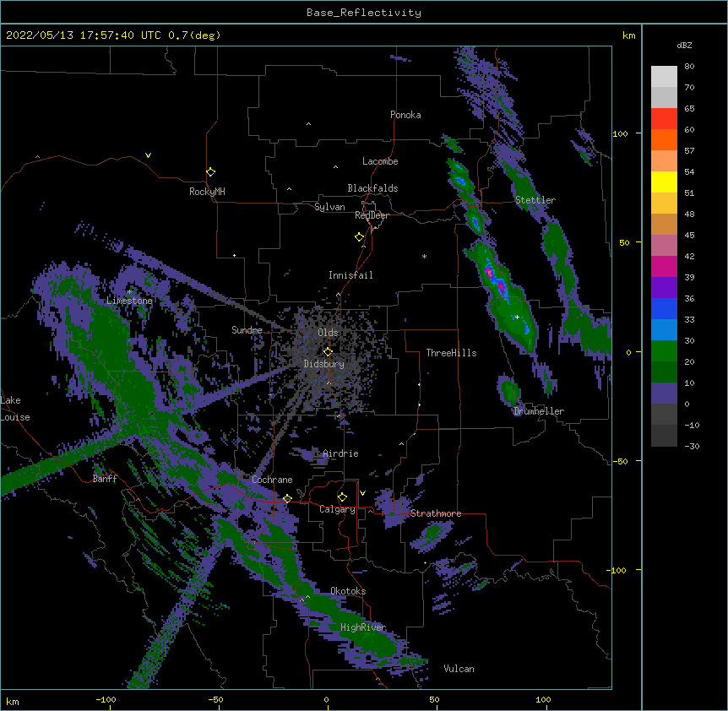
Task: Pick the slate purple legend swatch between 10 and 0 dBZ
Action: tap(664, 393)
